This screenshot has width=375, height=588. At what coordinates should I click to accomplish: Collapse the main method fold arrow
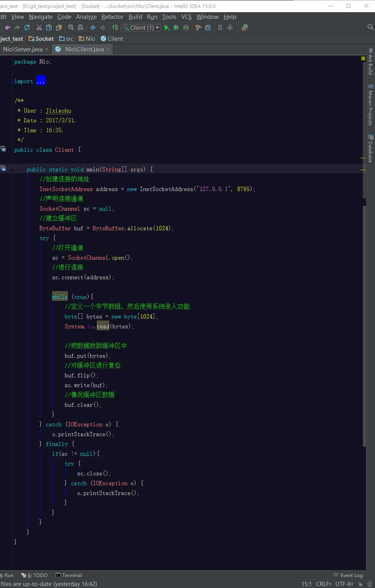point(12,170)
